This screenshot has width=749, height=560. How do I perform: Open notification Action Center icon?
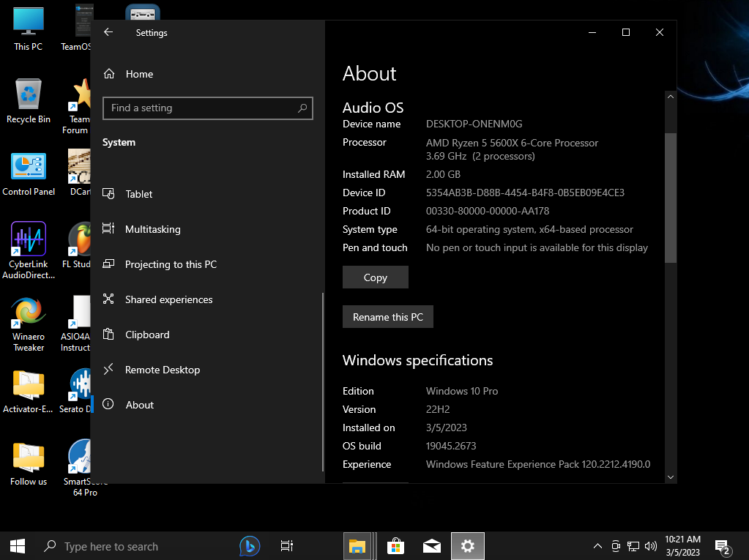(723, 547)
